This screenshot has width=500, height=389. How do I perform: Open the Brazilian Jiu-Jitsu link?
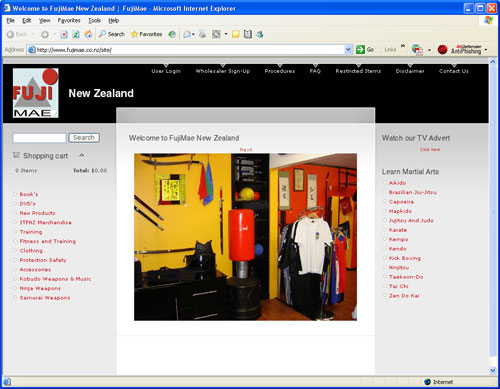413,192
